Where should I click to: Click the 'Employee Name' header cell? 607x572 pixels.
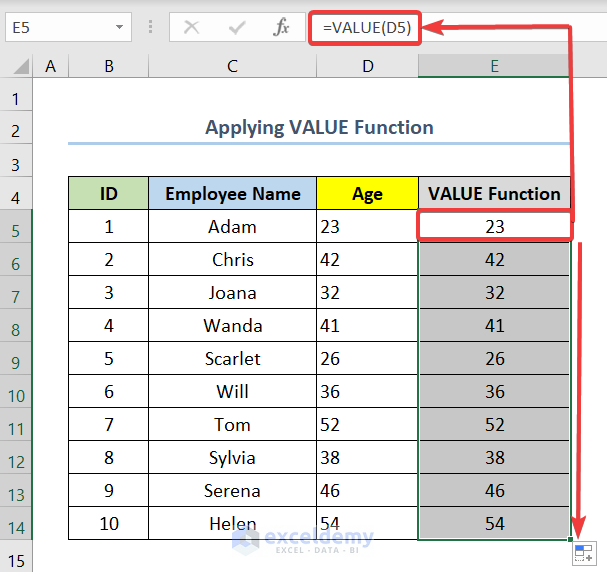click(232, 194)
